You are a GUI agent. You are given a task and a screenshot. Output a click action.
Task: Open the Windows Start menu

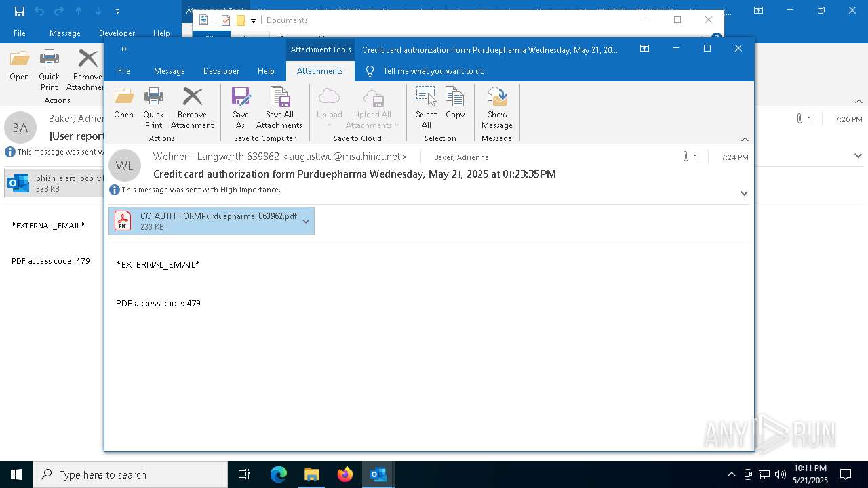click(x=16, y=474)
